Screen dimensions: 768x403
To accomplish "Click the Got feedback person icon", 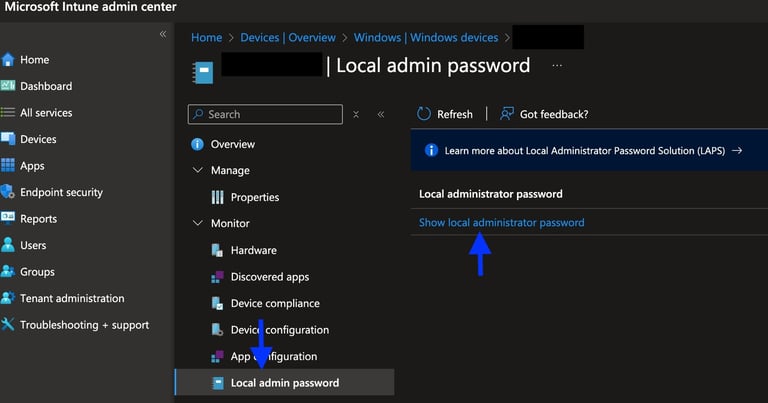I will (507, 114).
